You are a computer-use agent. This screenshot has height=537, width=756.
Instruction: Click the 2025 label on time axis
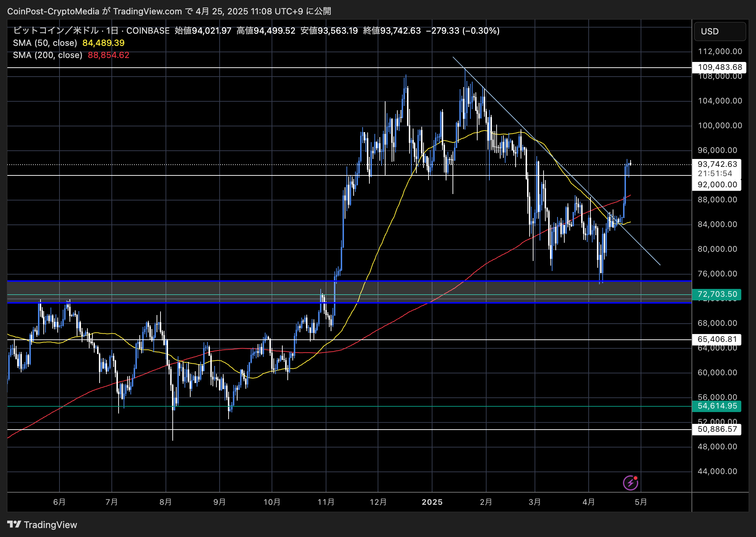pyautogui.click(x=432, y=502)
